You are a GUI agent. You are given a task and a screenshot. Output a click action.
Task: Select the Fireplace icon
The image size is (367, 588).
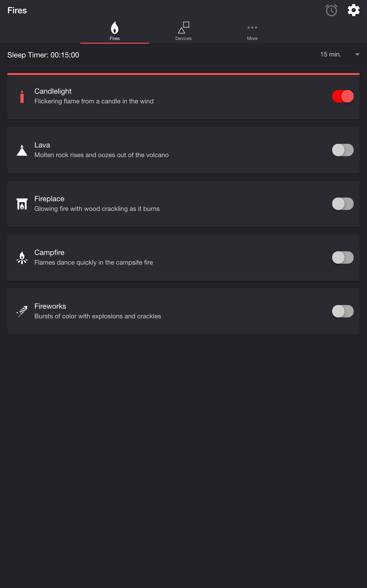point(22,204)
